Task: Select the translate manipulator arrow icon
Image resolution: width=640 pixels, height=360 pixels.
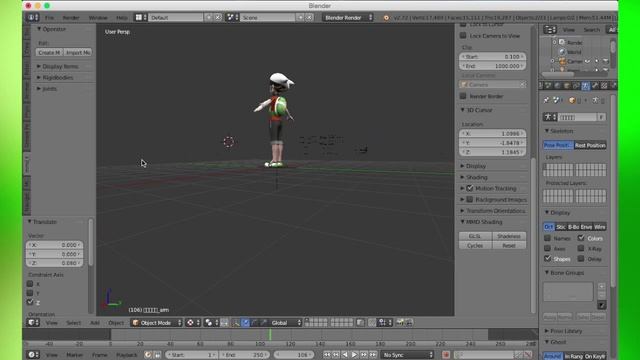Action: [x=245, y=322]
